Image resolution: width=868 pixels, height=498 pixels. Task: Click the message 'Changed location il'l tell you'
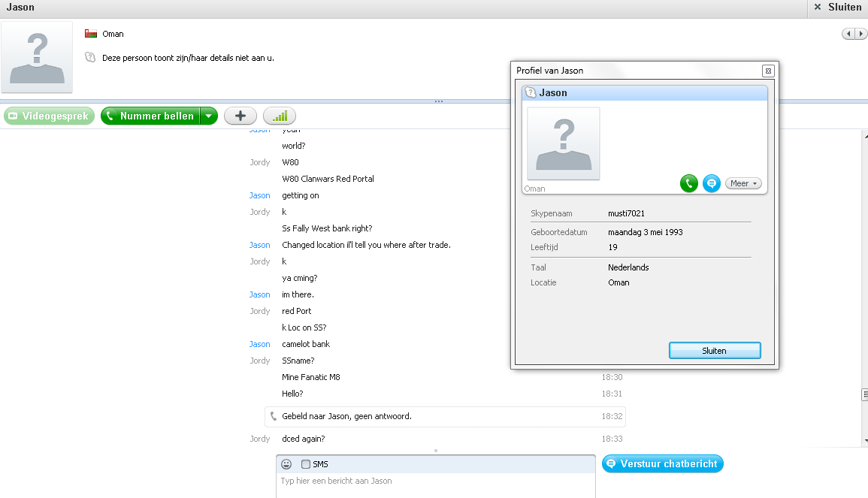click(x=366, y=245)
